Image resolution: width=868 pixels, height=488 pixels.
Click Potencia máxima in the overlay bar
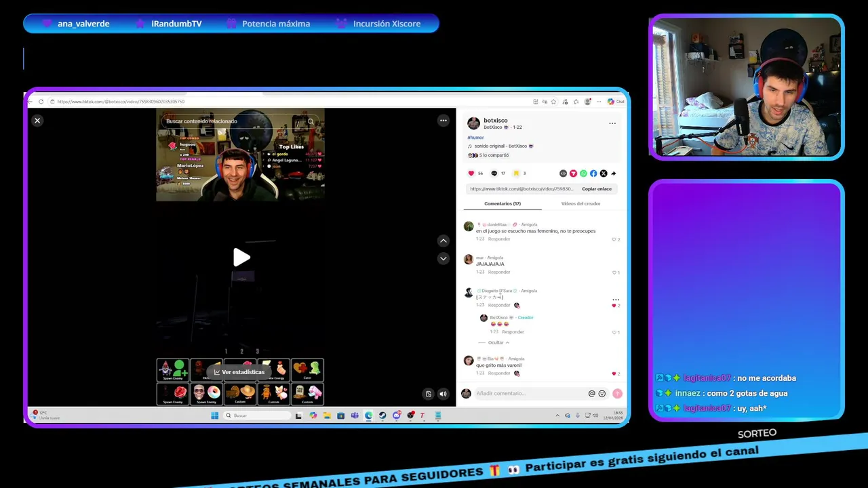point(276,24)
